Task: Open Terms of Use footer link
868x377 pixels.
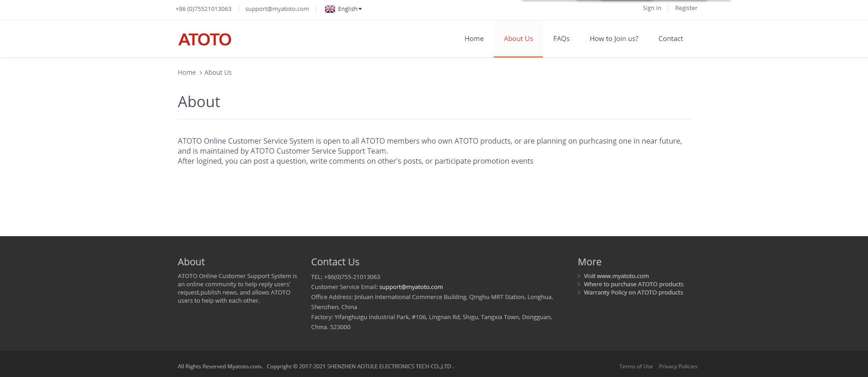Action: point(636,367)
